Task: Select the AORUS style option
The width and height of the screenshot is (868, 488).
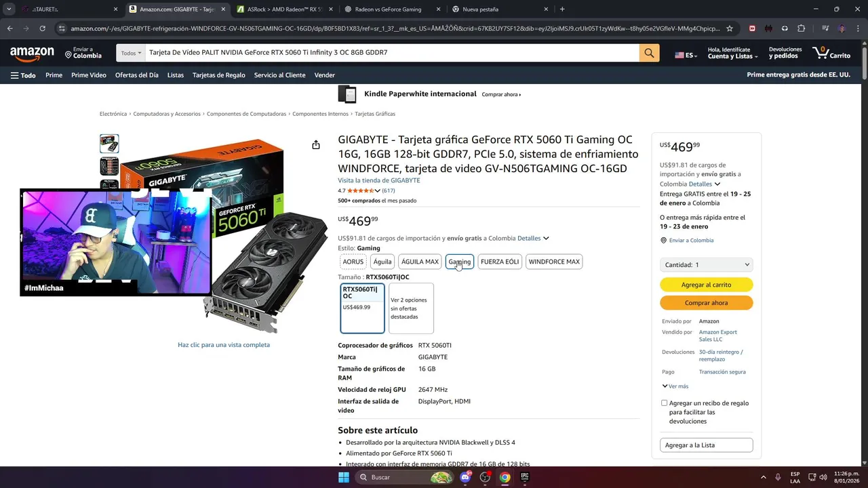Action: point(353,262)
